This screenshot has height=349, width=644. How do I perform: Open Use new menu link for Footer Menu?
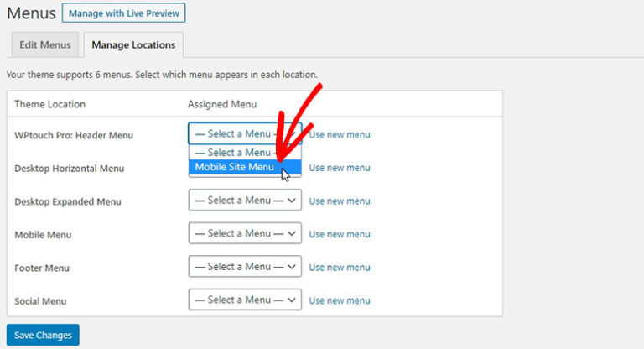[x=339, y=268]
